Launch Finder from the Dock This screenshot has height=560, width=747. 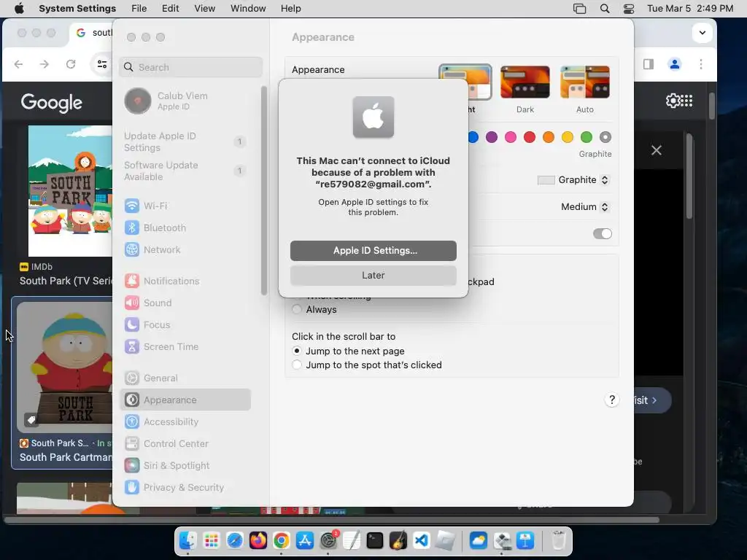pyautogui.click(x=188, y=541)
